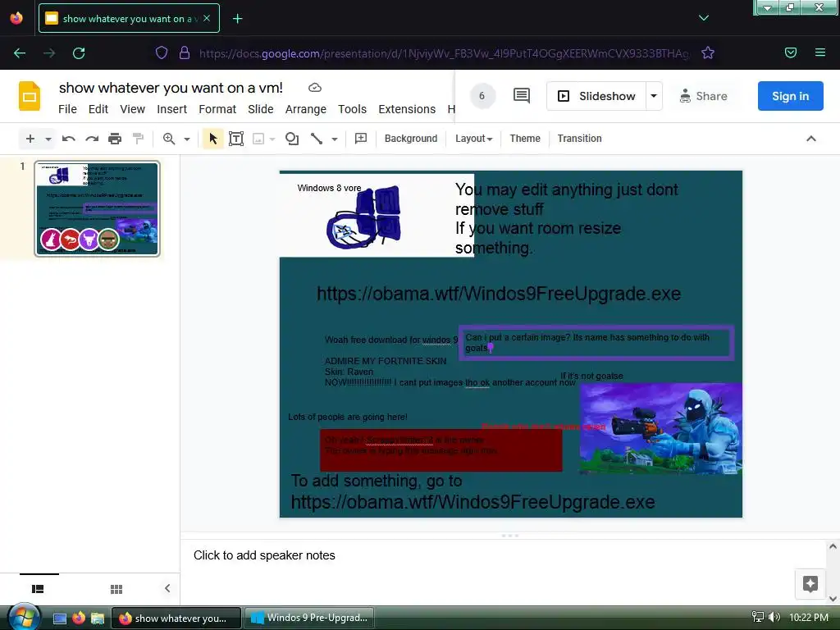The width and height of the screenshot is (840, 630).
Task: Open the list all tabs dropdown
Action: pyautogui.click(x=703, y=18)
